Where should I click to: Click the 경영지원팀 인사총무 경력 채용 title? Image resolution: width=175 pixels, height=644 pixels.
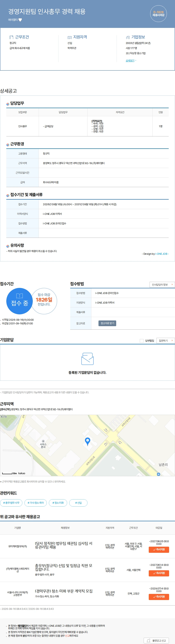click(x=47, y=11)
